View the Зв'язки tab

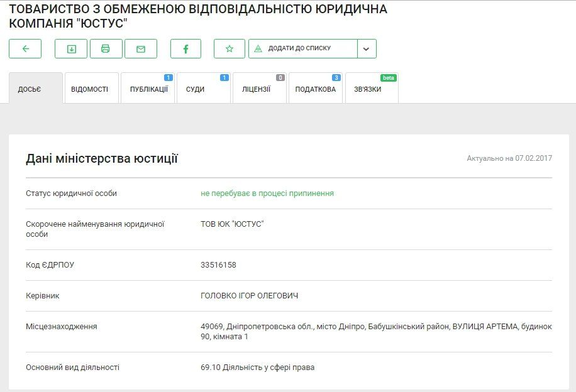370,89
